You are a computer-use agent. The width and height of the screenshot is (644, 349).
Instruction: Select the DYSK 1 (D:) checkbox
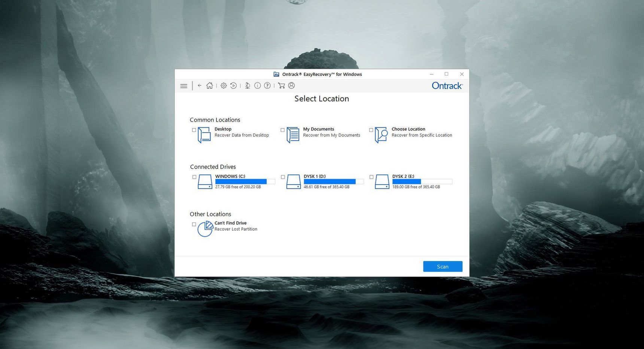[x=283, y=177]
